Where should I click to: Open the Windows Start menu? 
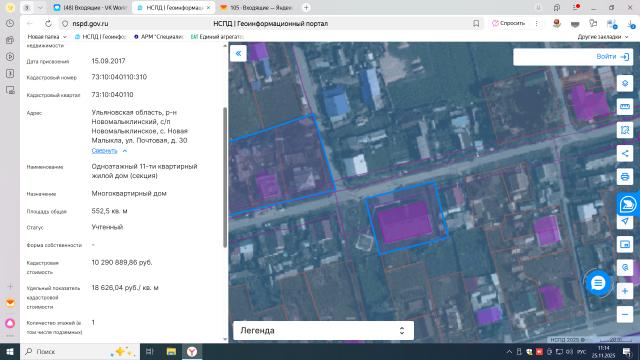click(10, 351)
